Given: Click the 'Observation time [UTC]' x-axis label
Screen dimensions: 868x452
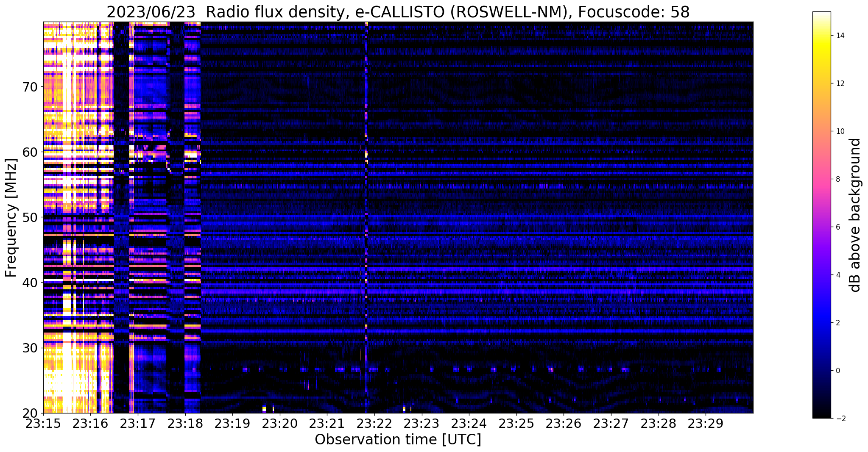Looking at the screenshot, I should pyautogui.click(x=398, y=440).
